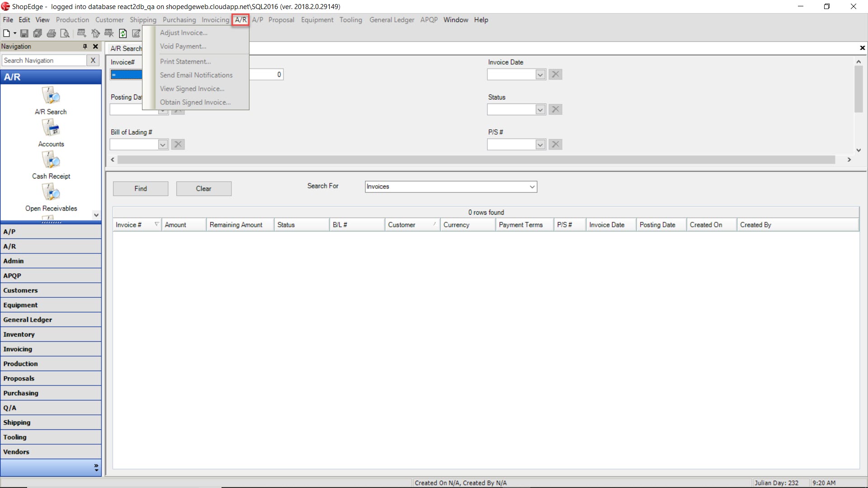
Task: Open the Accounts navigation icon
Action: click(x=51, y=133)
